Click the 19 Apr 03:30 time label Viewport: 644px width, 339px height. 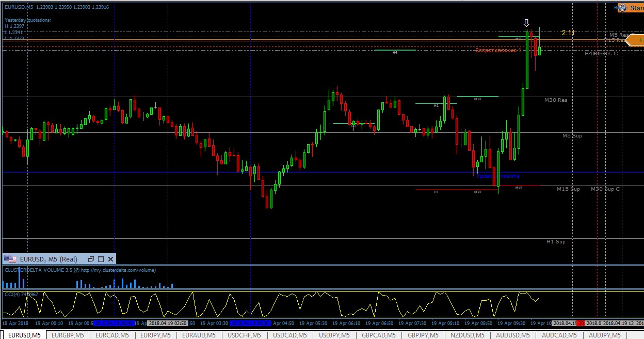[x=214, y=323]
